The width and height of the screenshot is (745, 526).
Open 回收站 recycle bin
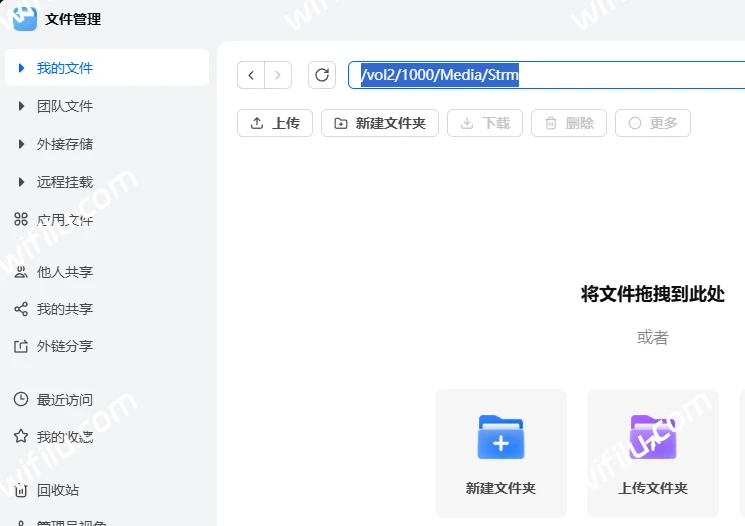coord(57,491)
